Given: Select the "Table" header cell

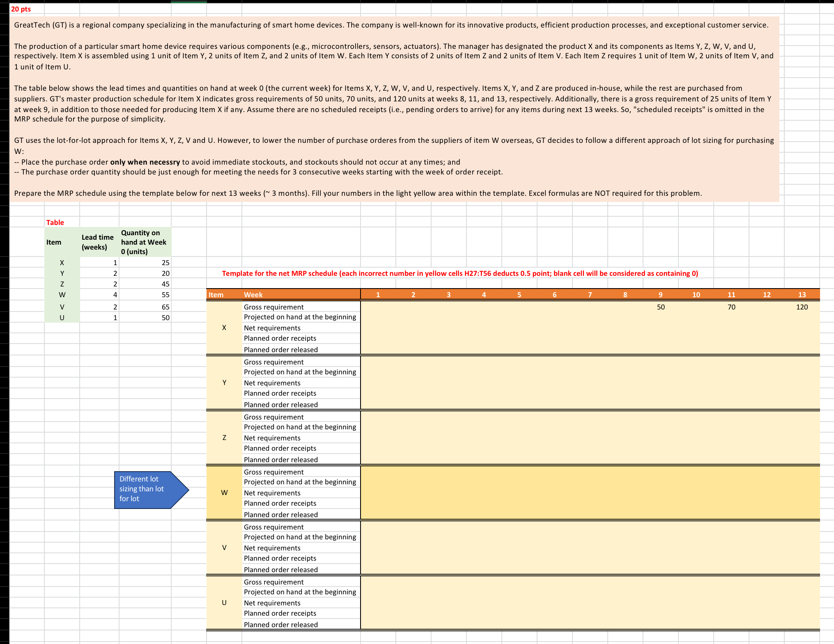Looking at the screenshot, I should click(x=55, y=222).
